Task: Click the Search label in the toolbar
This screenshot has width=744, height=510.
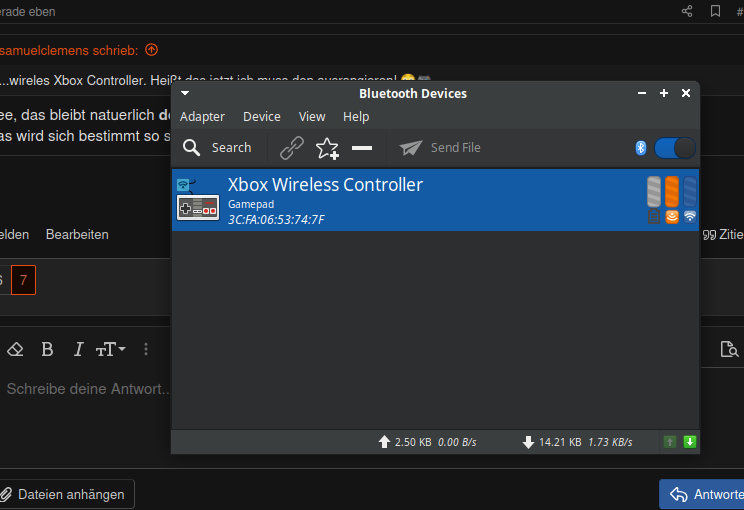Action: point(232,148)
